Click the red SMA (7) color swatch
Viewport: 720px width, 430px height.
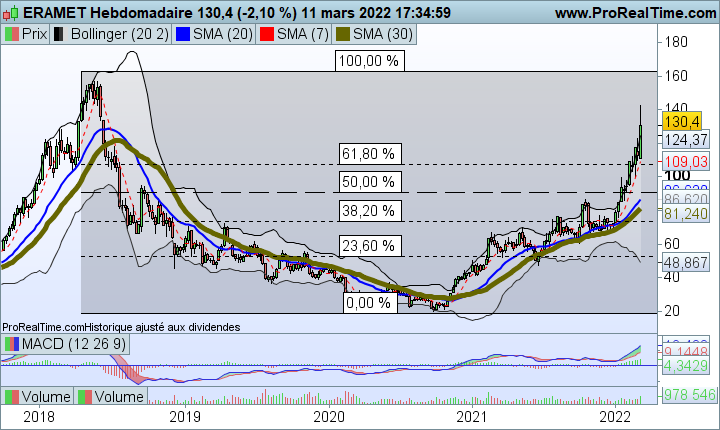point(267,34)
